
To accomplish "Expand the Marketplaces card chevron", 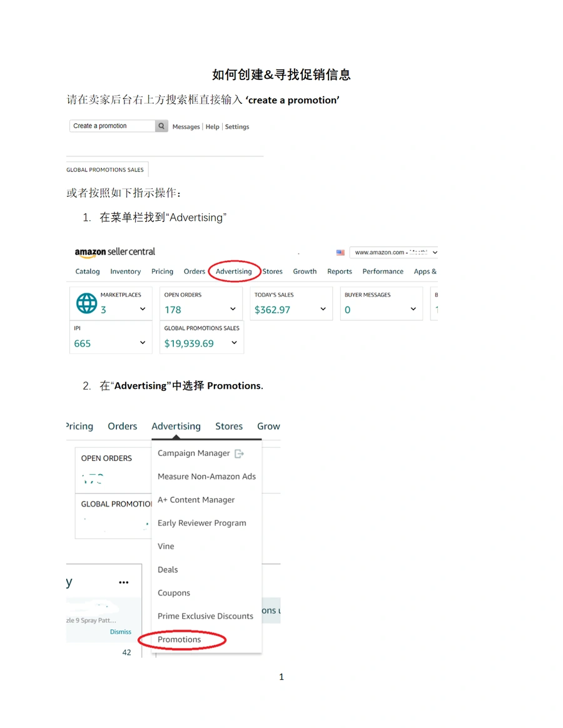I will (143, 309).
